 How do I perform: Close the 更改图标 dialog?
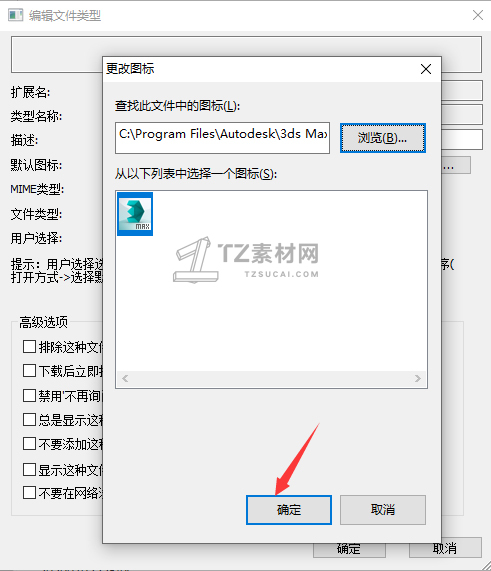[x=426, y=69]
